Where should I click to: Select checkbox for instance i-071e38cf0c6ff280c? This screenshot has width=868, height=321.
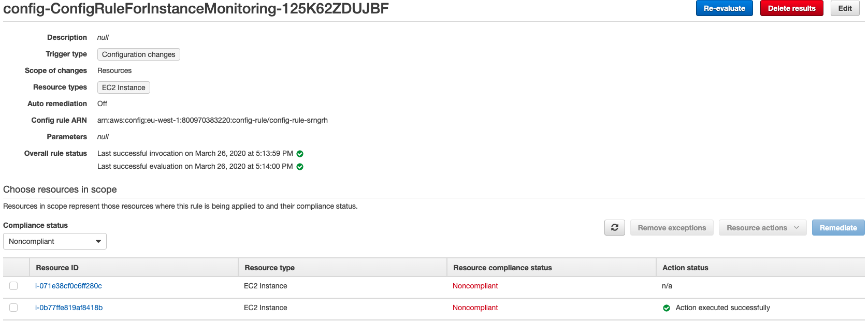[13, 286]
